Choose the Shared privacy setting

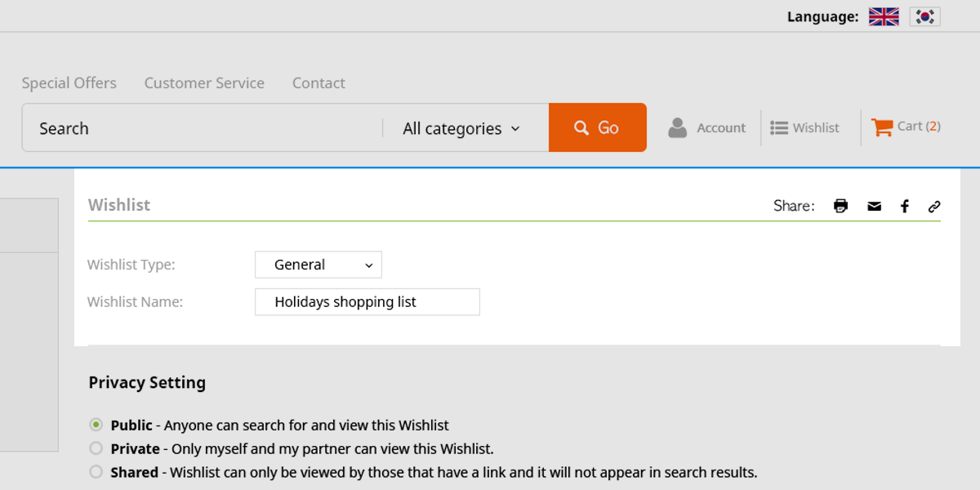pyautogui.click(x=96, y=472)
